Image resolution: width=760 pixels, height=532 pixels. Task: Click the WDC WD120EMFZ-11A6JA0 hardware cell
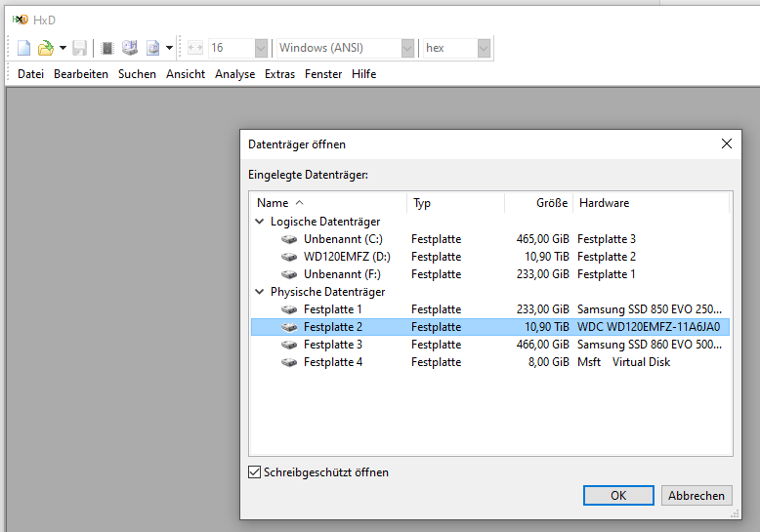(x=649, y=327)
